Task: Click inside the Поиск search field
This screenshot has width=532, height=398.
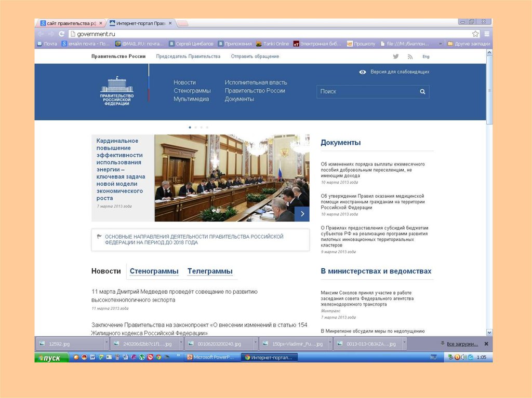Action: [x=366, y=92]
